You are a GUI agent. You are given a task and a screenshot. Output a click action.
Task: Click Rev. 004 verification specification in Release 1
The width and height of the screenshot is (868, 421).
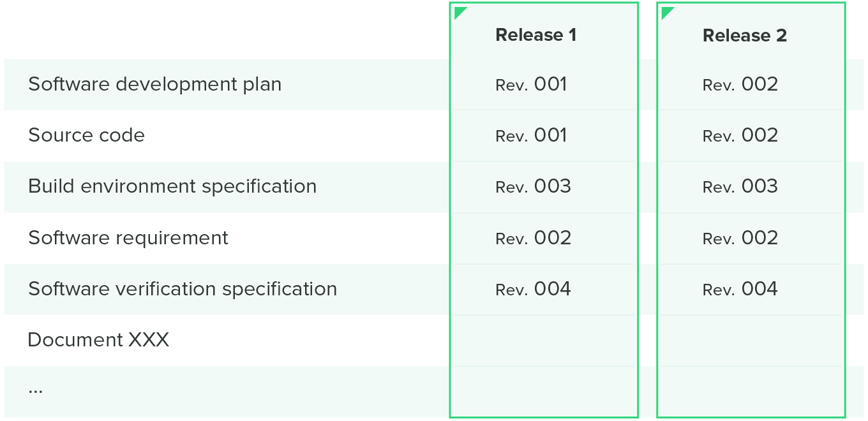point(533,289)
